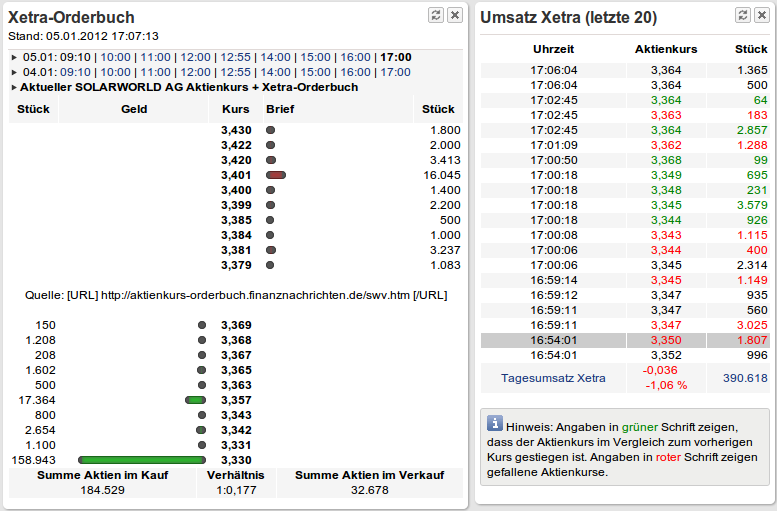
Task: Close the Xetra-Orderbuch panel
Action: point(454,15)
